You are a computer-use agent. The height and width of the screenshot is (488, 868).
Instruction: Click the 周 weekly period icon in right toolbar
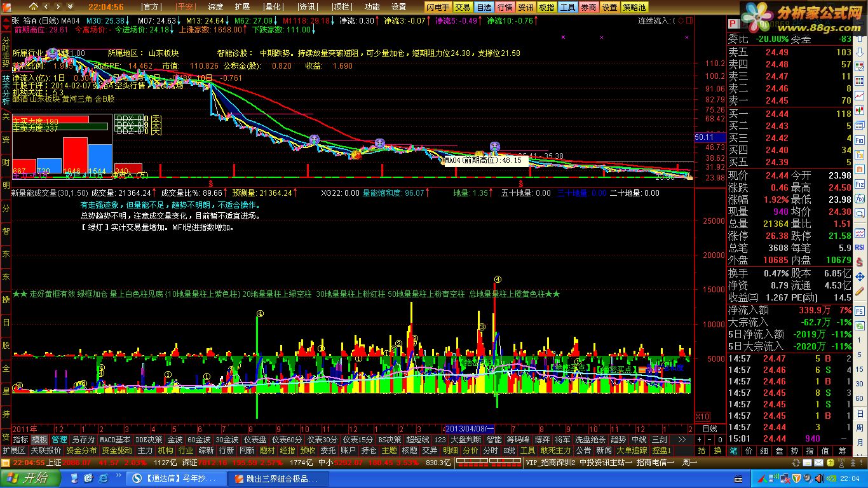[860, 428]
